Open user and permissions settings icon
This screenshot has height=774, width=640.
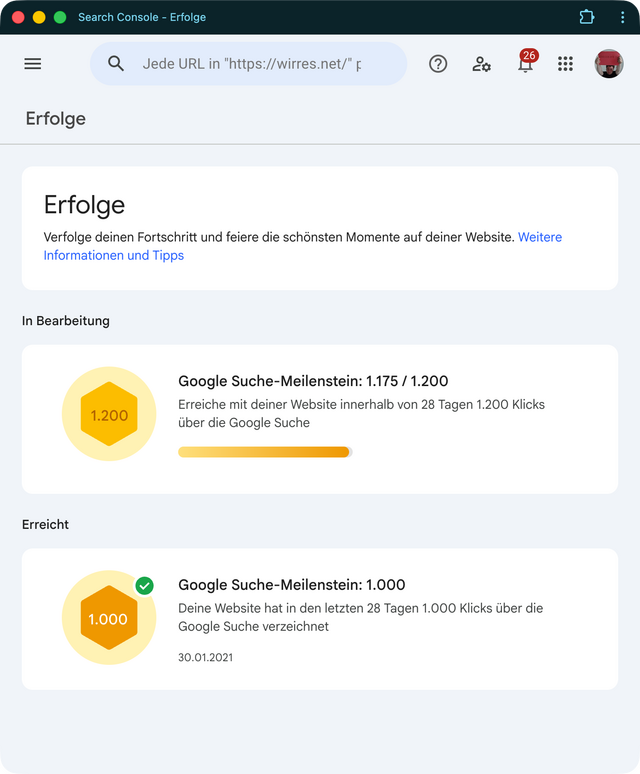pos(481,64)
